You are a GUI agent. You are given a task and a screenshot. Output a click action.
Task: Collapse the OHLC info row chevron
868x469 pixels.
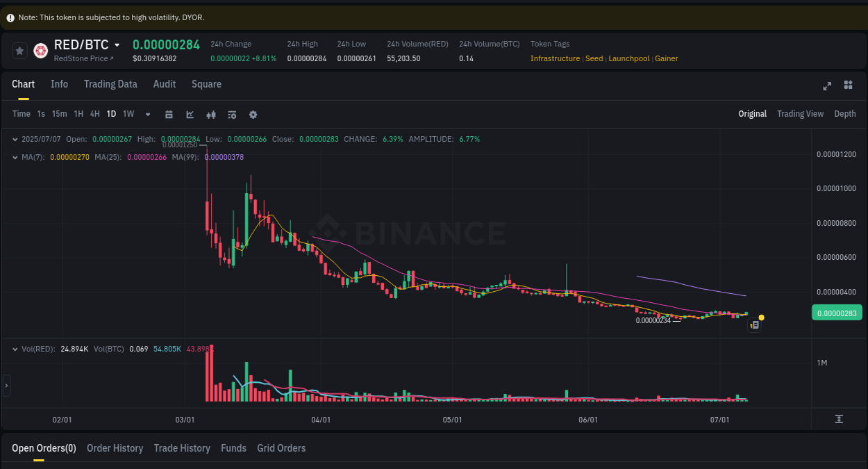pos(14,139)
